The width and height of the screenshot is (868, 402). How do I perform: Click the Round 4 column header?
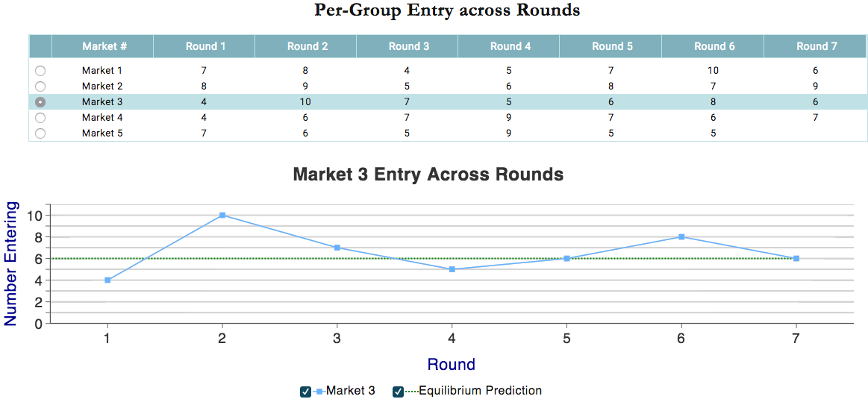click(x=509, y=46)
